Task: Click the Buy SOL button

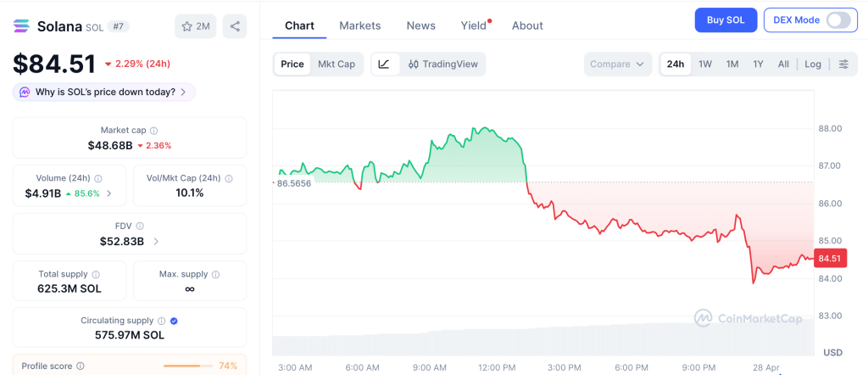Action: [726, 20]
